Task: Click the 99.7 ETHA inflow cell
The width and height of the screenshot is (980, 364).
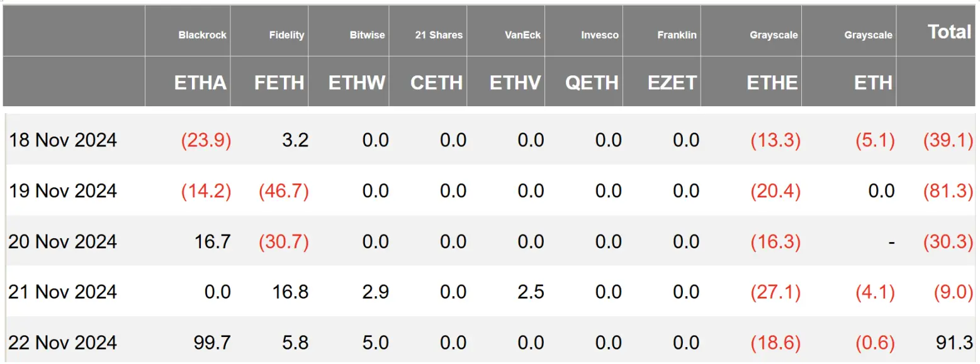Action: pos(213,343)
